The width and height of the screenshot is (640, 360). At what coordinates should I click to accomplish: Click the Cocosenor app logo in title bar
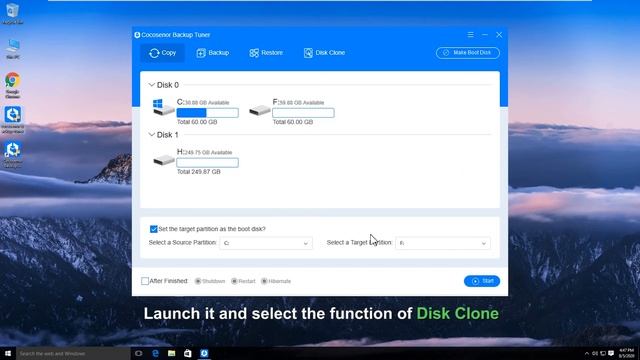point(137,35)
